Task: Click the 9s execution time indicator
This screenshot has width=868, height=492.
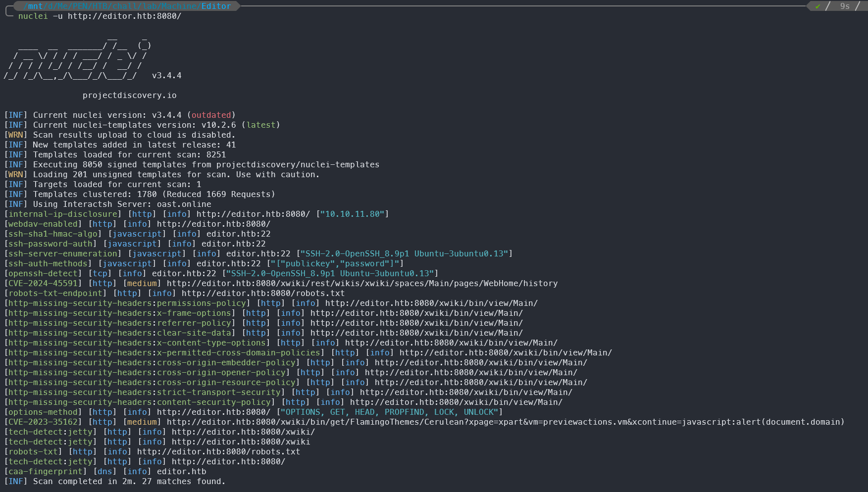Action: coord(845,6)
